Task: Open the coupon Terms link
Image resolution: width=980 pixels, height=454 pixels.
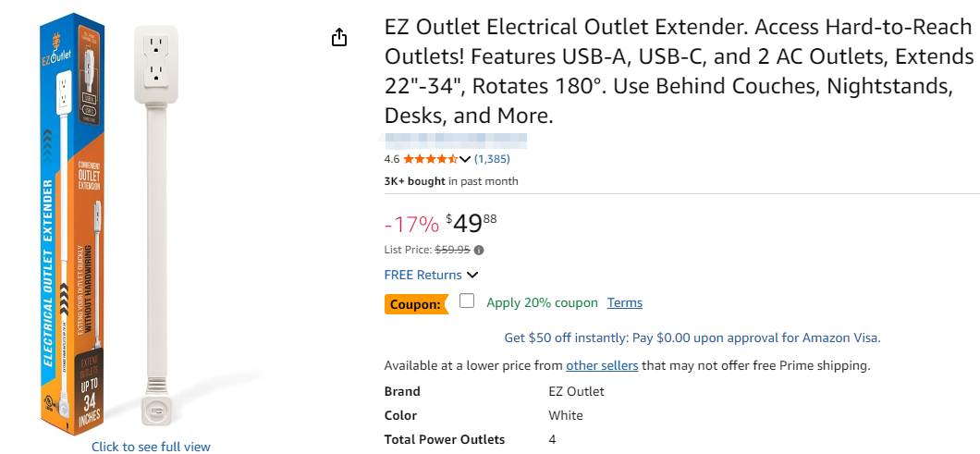Action: pos(624,303)
